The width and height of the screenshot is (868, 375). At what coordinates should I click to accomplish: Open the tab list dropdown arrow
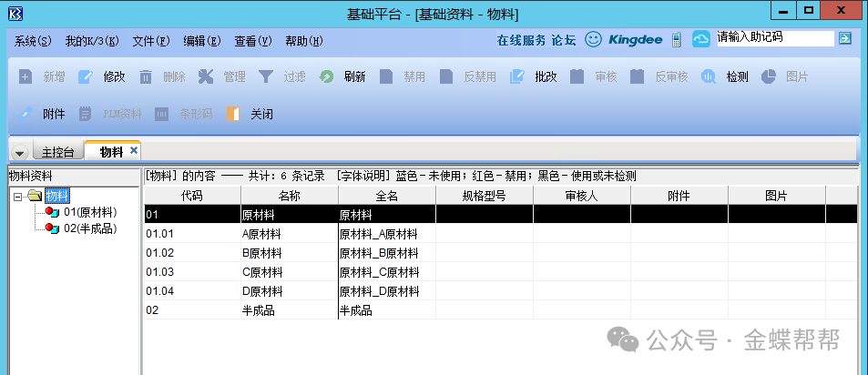pyautogui.click(x=20, y=153)
